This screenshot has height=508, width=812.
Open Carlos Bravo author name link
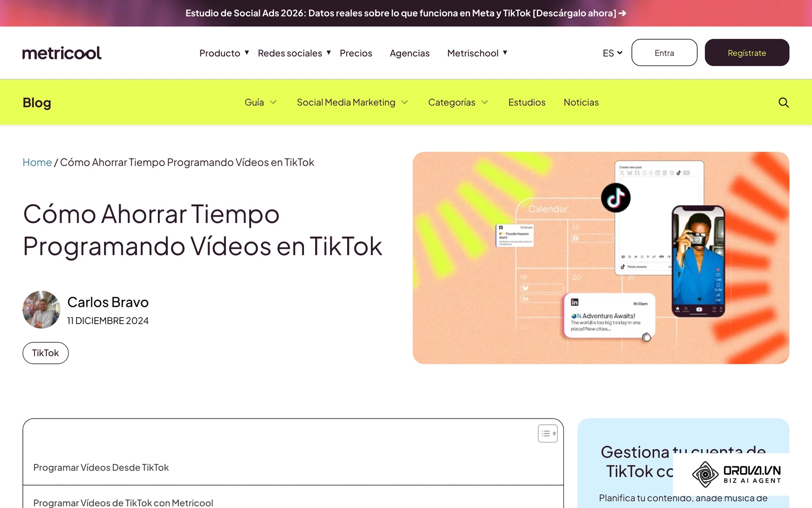click(x=108, y=302)
